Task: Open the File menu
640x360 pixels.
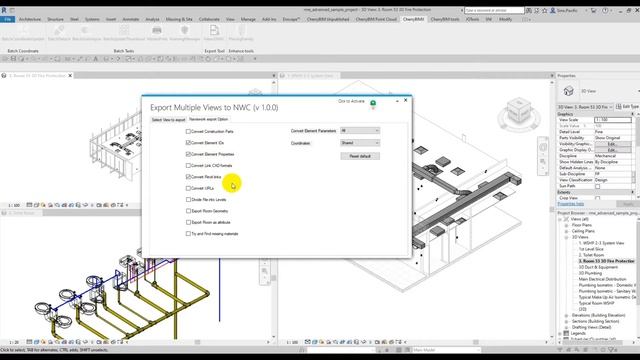Action: pyautogui.click(x=7, y=19)
